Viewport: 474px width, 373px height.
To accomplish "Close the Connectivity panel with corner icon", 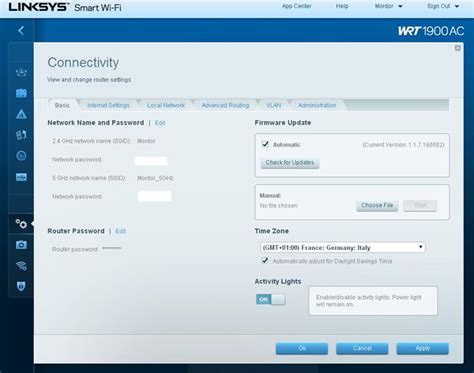I will (x=458, y=48).
